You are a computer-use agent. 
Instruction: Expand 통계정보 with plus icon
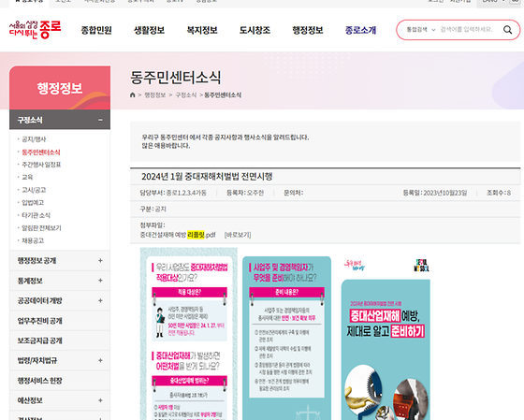click(x=100, y=281)
